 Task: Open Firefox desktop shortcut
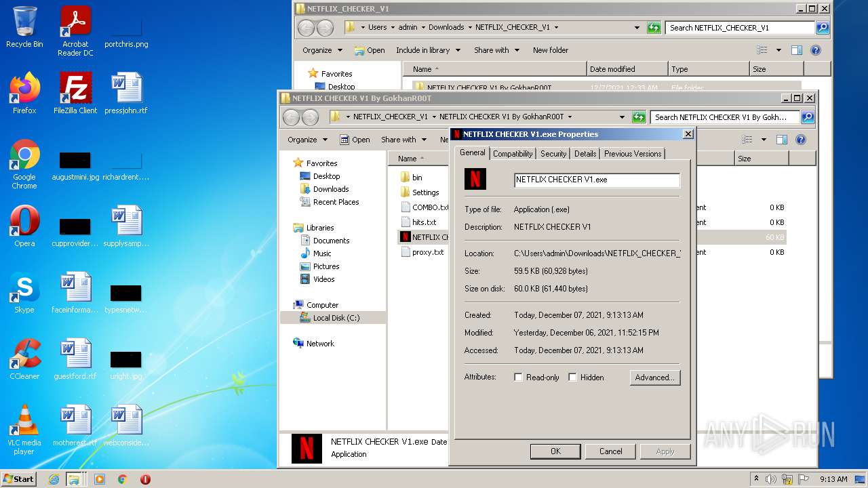point(24,93)
